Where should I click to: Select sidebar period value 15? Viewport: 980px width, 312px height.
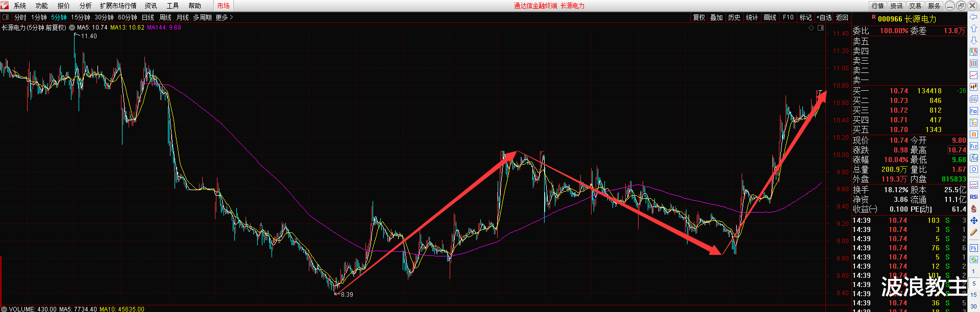(974, 295)
